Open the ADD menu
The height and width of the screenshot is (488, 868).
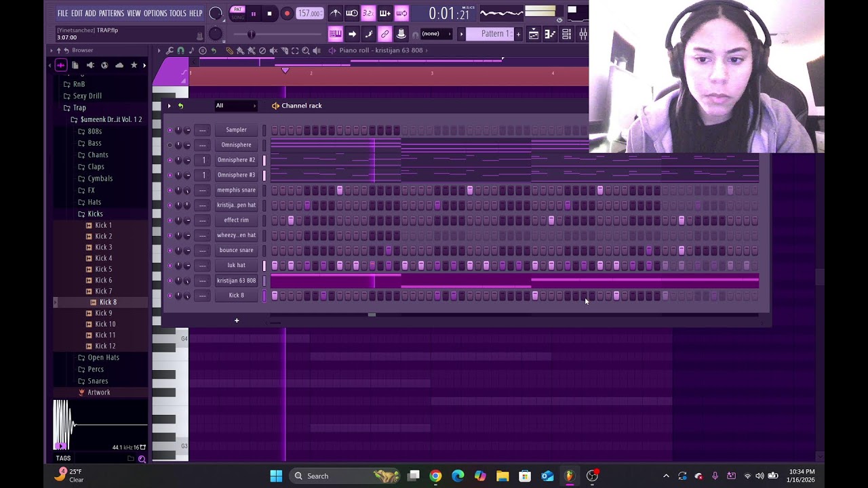(x=90, y=14)
